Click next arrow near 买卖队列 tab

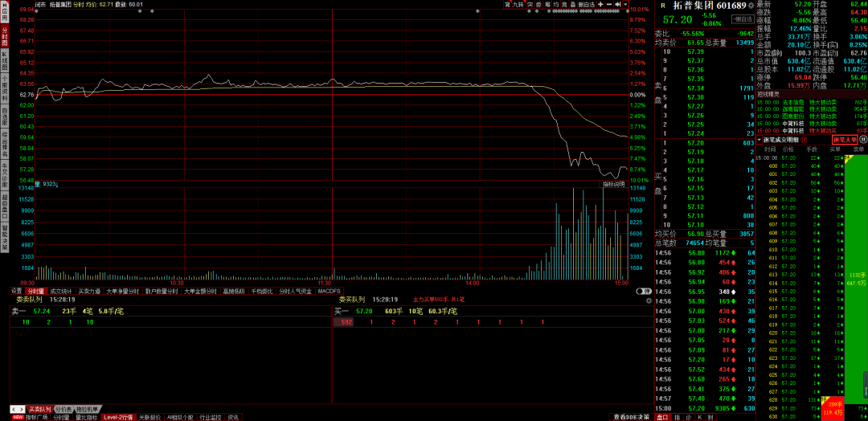click(22, 410)
